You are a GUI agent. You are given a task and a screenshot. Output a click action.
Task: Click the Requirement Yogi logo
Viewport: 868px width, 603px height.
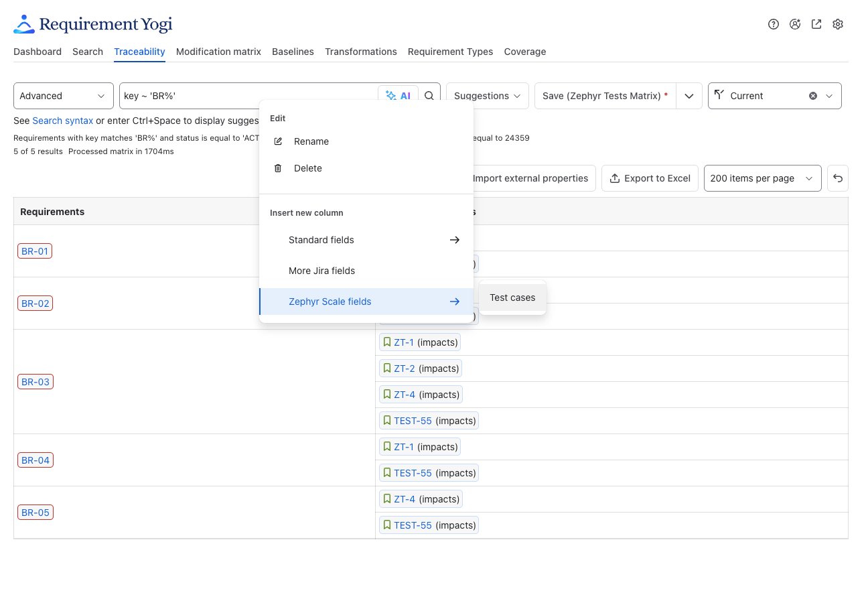(92, 24)
